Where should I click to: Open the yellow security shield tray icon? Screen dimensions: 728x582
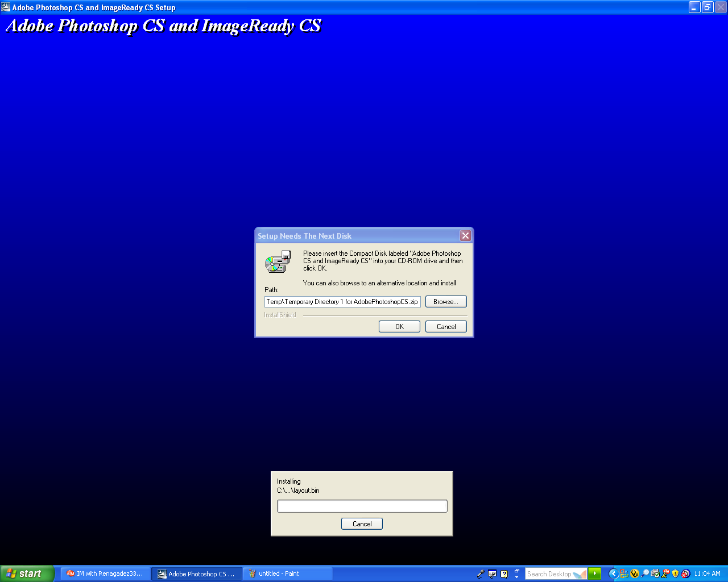coord(675,573)
